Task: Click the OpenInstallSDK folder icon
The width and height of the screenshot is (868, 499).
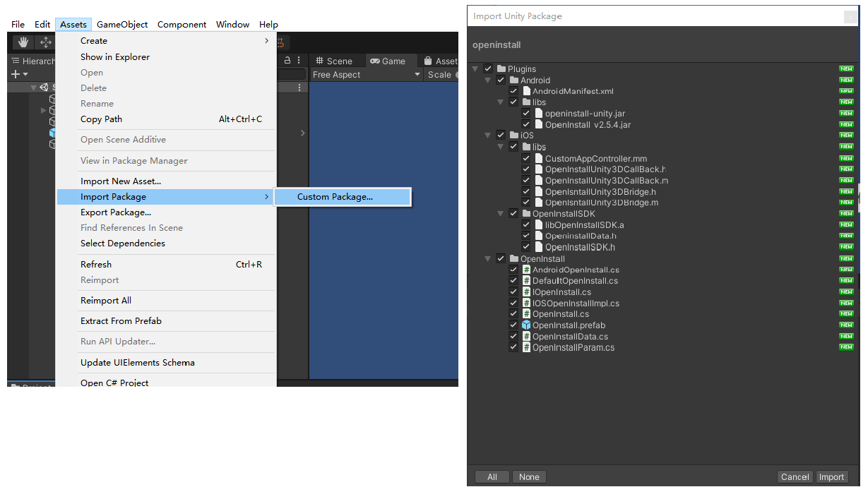Action: tap(526, 214)
